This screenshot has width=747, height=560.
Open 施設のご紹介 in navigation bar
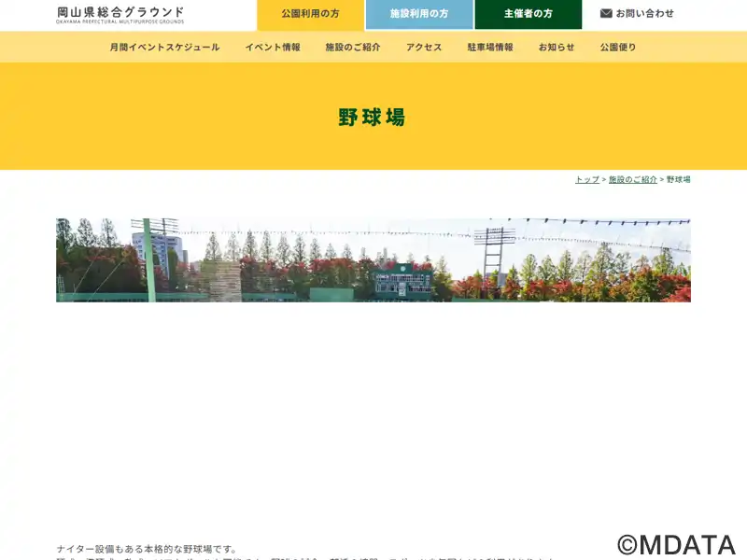pos(353,48)
